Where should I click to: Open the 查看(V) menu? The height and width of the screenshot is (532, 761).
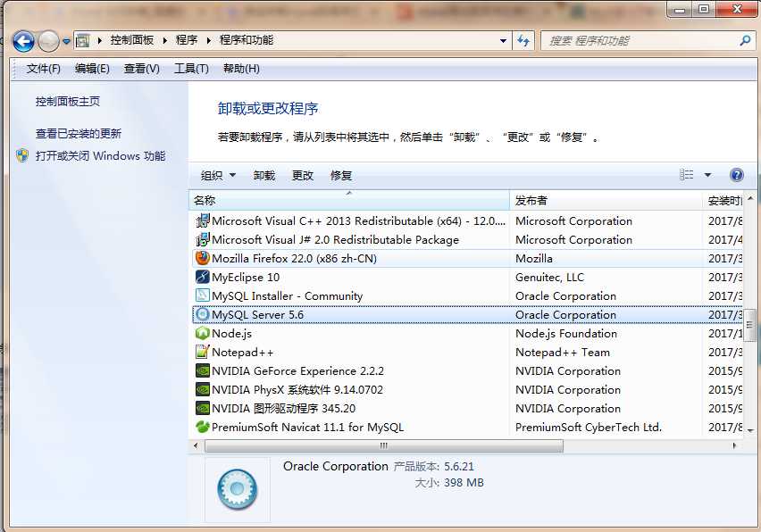click(142, 69)
